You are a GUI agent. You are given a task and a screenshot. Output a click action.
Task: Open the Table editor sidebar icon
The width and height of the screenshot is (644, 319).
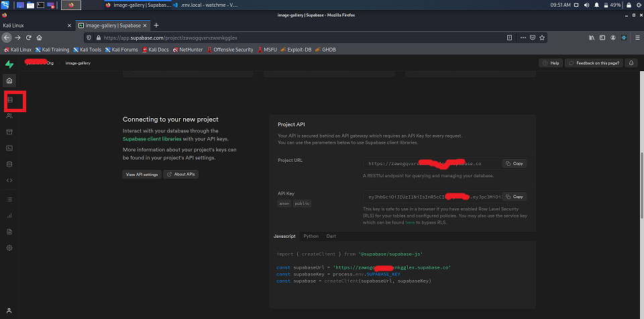click(x=9, y=99)
